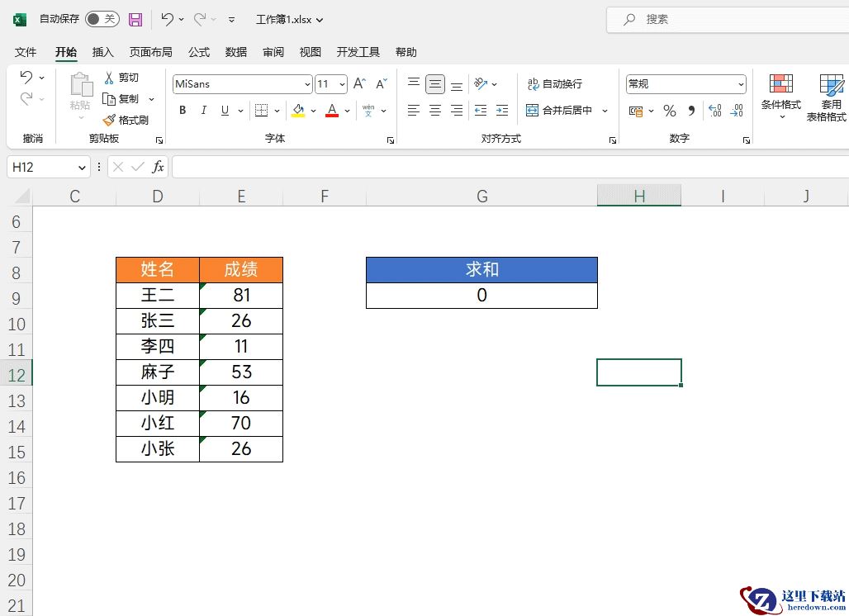Click the phonetic guide (wén) icon
The width and height of the screenshot is (849, 616).
tap(368, 111)
